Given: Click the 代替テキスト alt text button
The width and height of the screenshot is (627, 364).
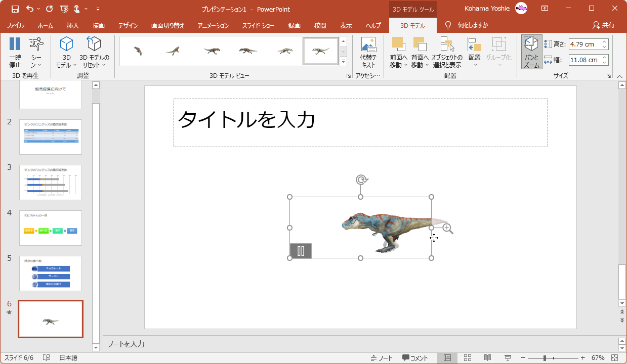Looking at the screenshot, I should point(368,53).
